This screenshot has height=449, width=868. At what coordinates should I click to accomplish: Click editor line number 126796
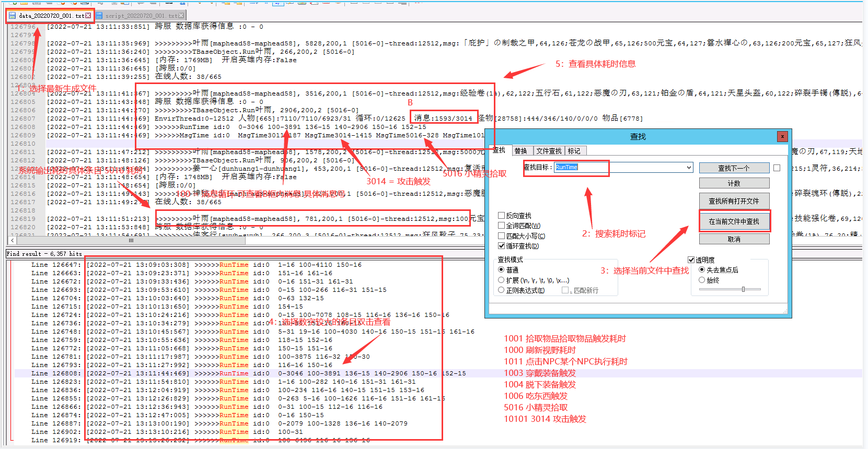[23, 27]
